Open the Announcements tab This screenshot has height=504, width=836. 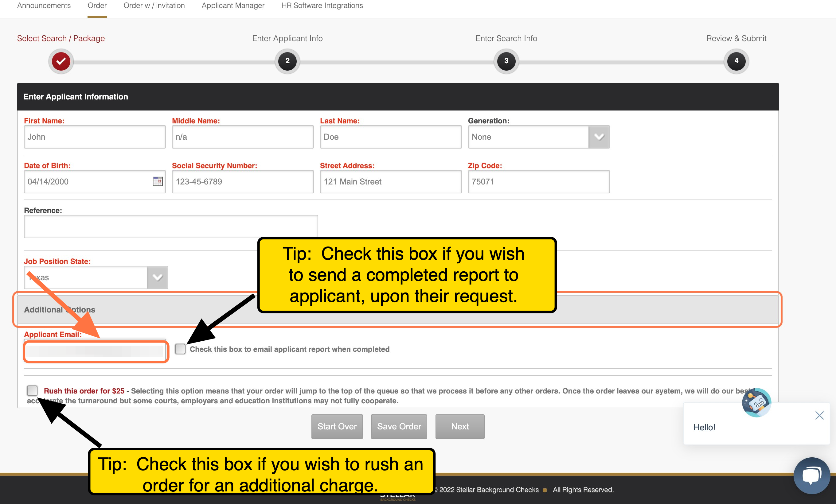pyautogui.click(x=44, y=6)
